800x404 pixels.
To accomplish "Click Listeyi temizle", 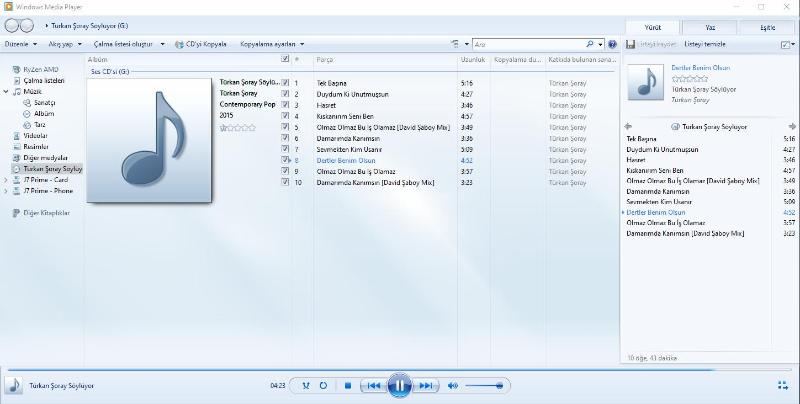I will (x=705, y=44).
